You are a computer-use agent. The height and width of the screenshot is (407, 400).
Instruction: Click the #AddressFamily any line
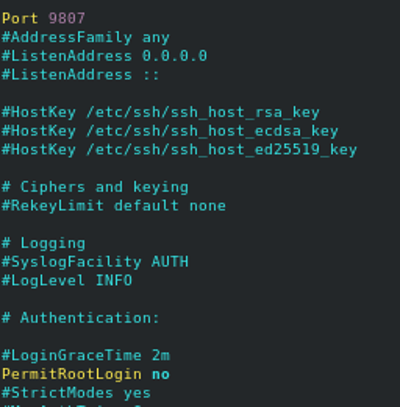tap(86, 37)
